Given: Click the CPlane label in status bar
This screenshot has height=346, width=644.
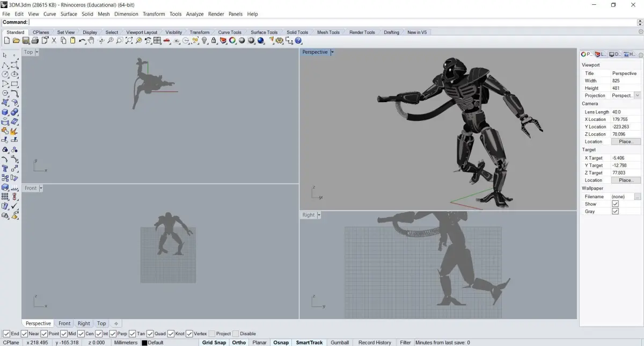Looking at the screenshot, I should (x=11, y=342).
